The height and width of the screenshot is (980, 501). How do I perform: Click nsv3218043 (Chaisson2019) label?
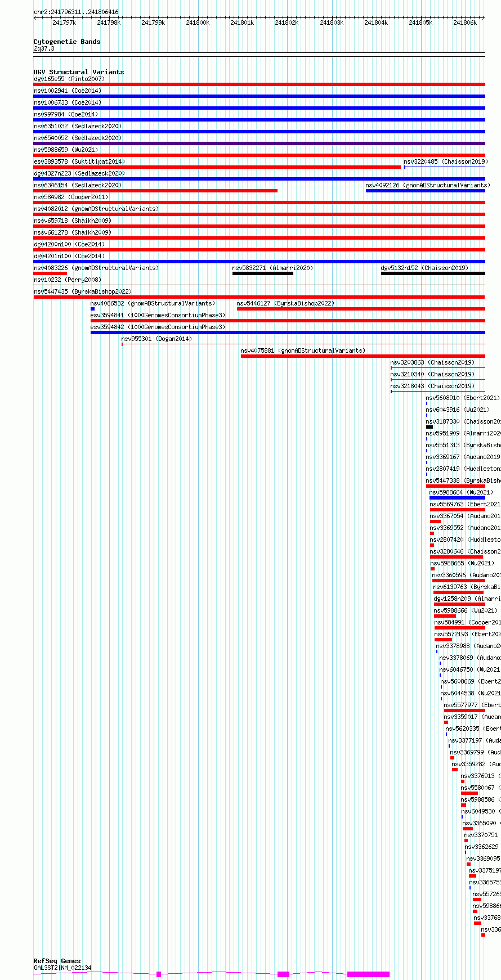click(x=432, y=386)
